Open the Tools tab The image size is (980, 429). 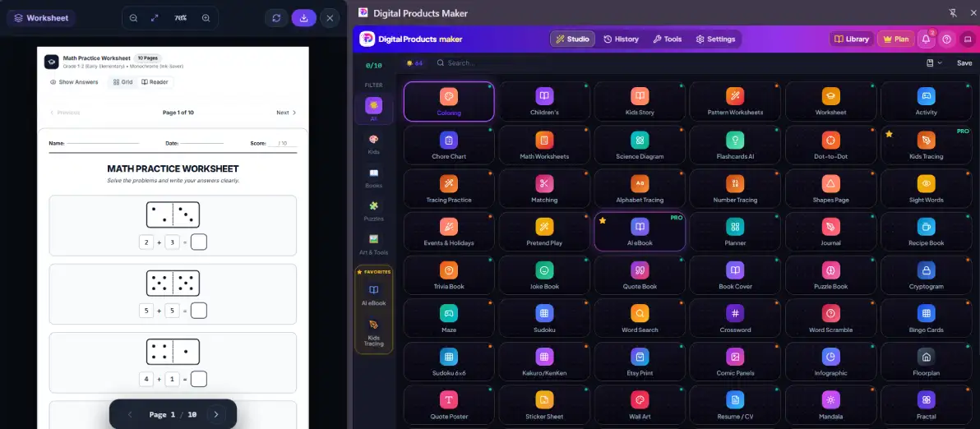pyautogui.click(x=668, y=39)
